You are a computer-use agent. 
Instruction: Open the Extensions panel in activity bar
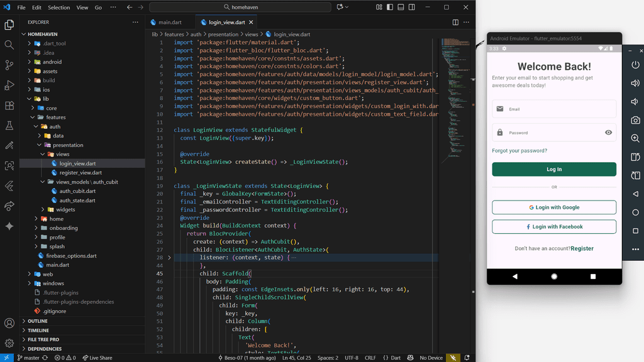(9, 106)
